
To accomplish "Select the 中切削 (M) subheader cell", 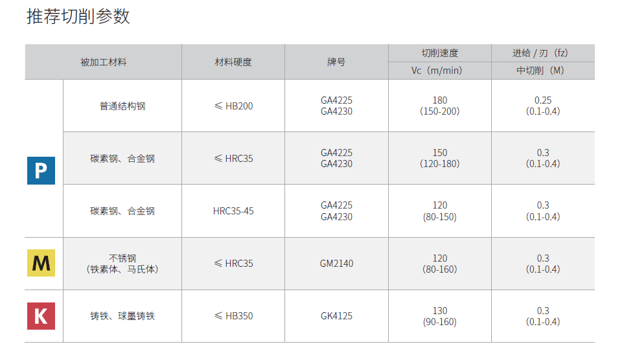I will click(543, 71).
